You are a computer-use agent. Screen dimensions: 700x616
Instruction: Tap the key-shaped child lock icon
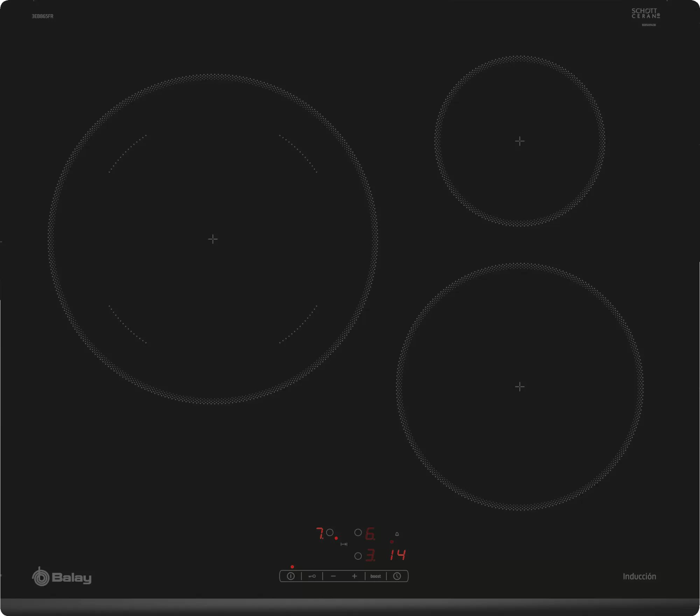[312, 576]
